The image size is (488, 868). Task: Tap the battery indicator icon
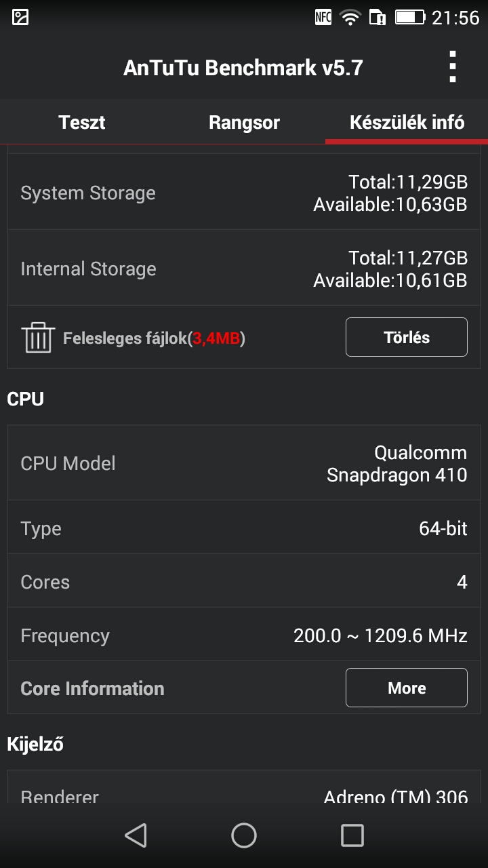(409, 18)
